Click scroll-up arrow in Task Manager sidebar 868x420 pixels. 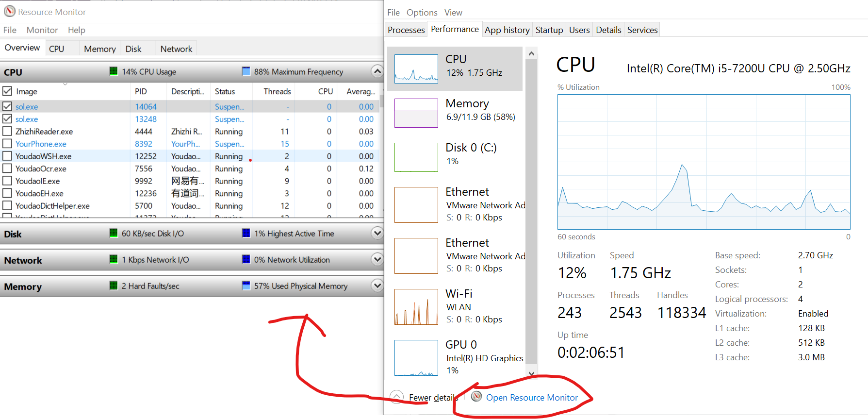pos(531,53)
